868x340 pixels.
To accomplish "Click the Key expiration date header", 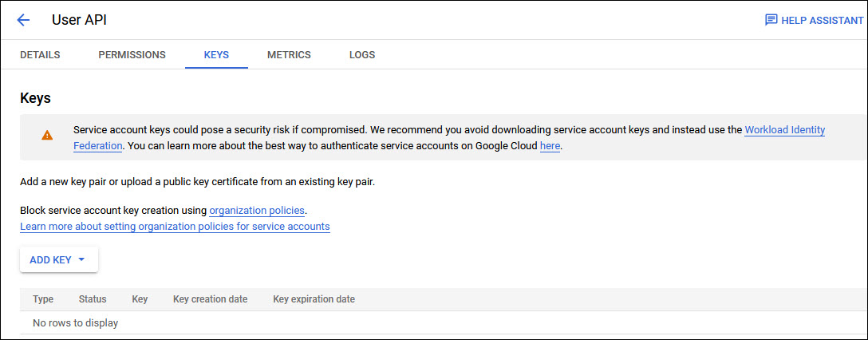I will (x=314, y=299).
